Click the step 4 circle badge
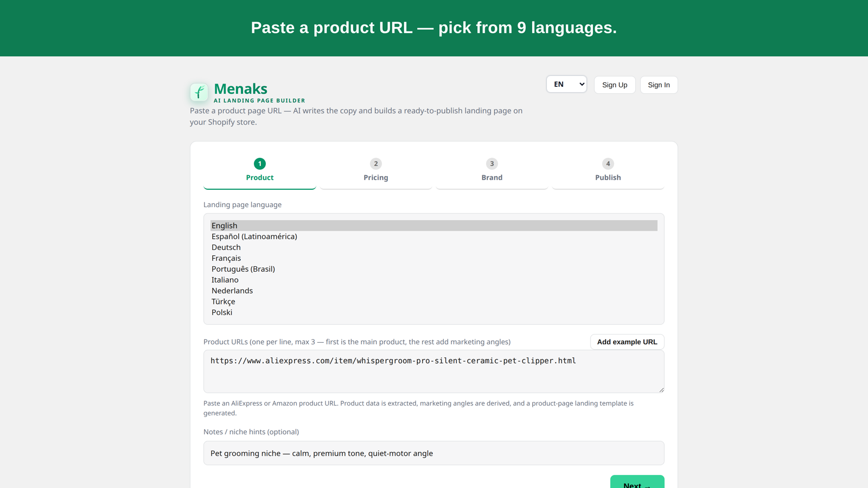Image resolution: width=868 pixels, height=488 pixels. click(x=608, y=164)
